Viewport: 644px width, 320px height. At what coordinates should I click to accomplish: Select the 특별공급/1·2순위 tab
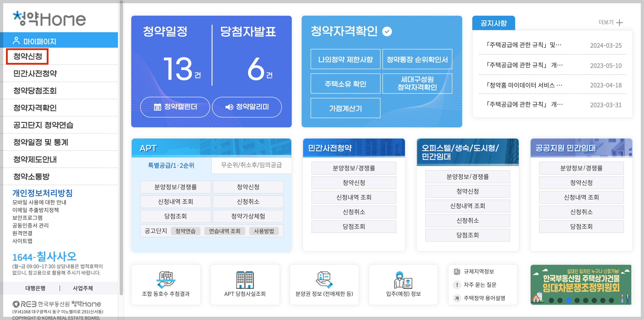click(171, 165)
